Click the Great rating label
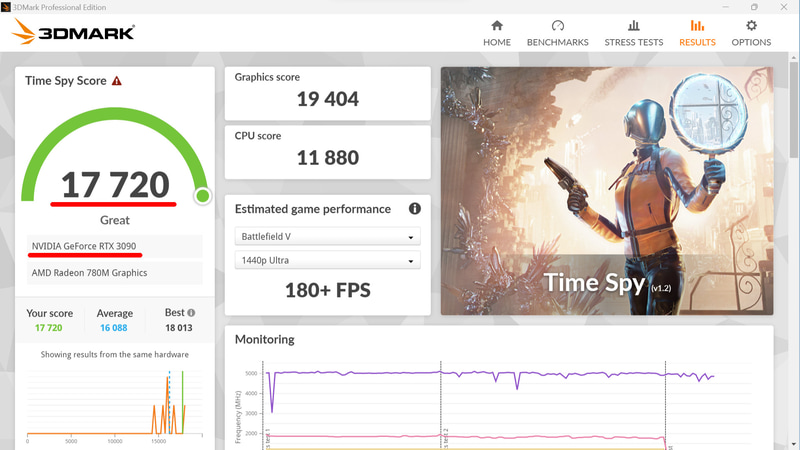800x450 pixels. click(x=115, y=220)
